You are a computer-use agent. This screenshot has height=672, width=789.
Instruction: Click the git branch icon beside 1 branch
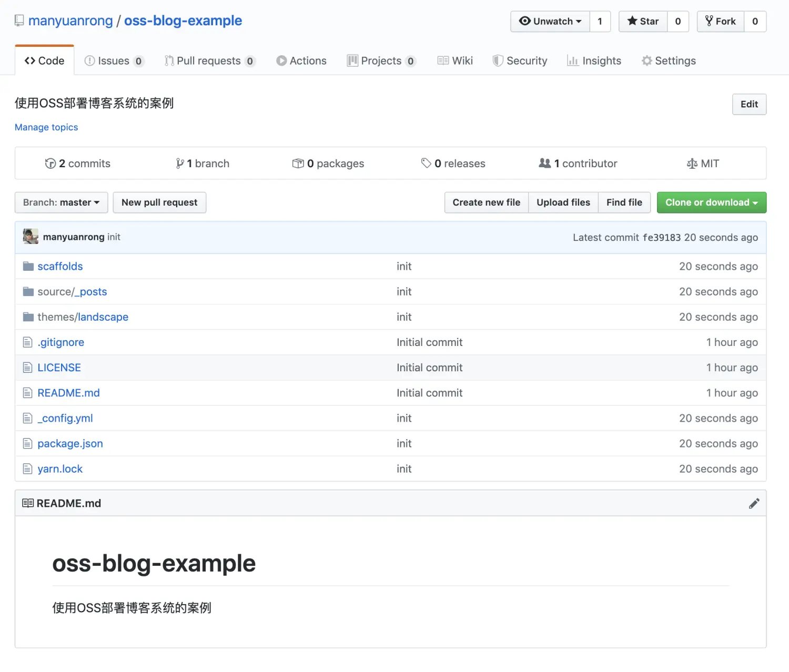click(x=180, y=164)
